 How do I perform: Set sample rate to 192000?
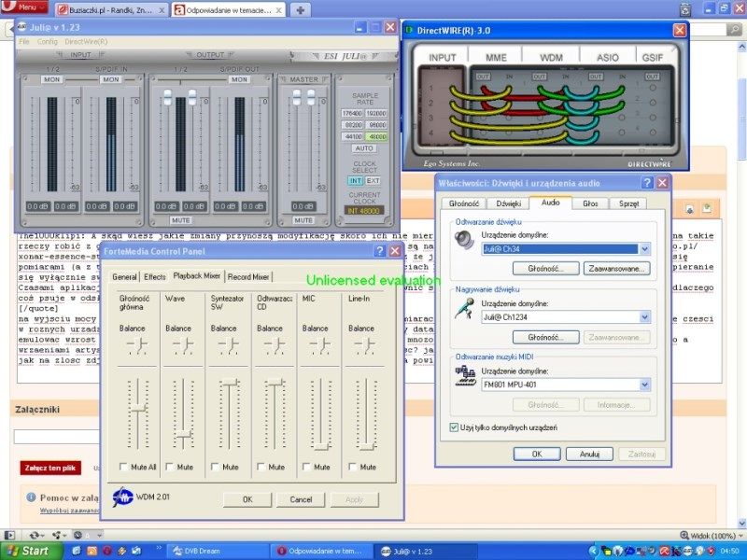click(x=376, y=113)
